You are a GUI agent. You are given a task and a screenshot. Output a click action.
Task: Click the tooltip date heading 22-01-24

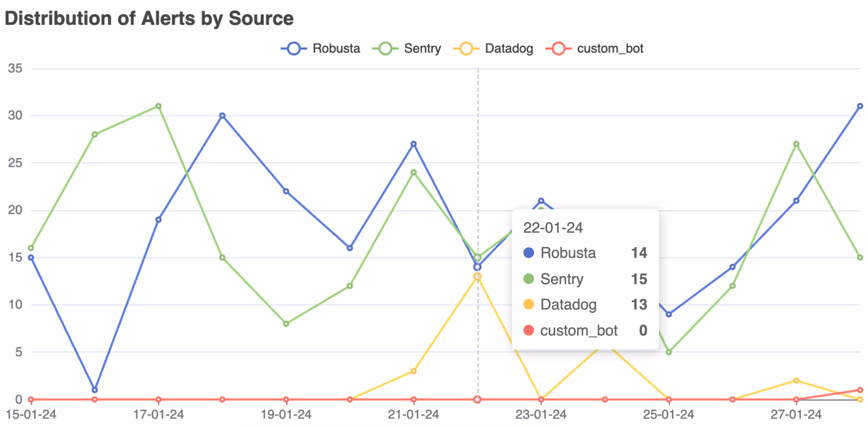click(553, 228)
